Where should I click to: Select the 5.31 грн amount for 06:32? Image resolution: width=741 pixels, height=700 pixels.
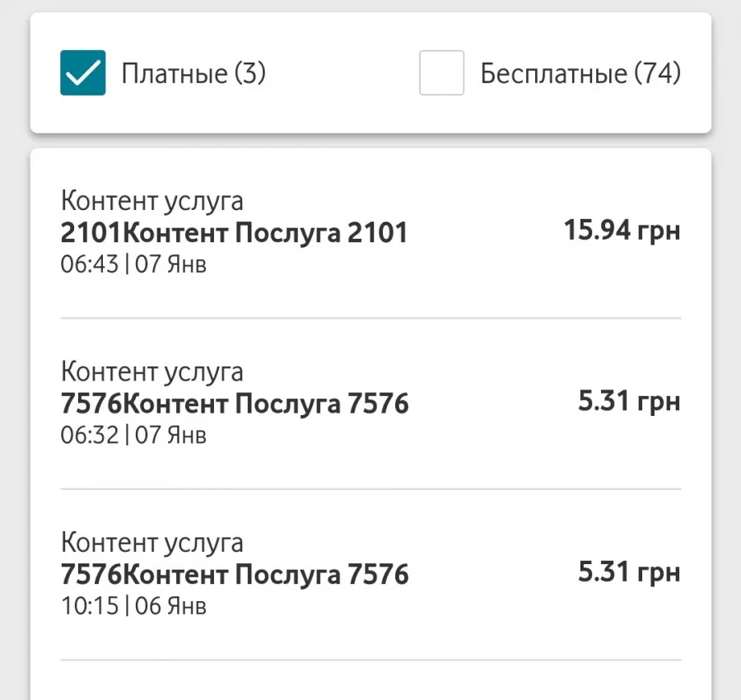click(x=629, y=401)
